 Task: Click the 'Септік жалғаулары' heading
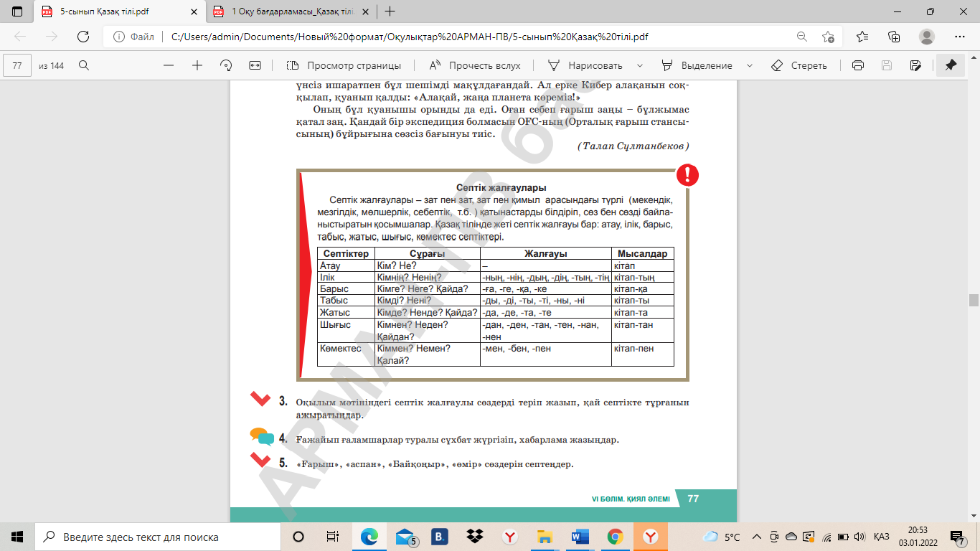coord(501,188)
